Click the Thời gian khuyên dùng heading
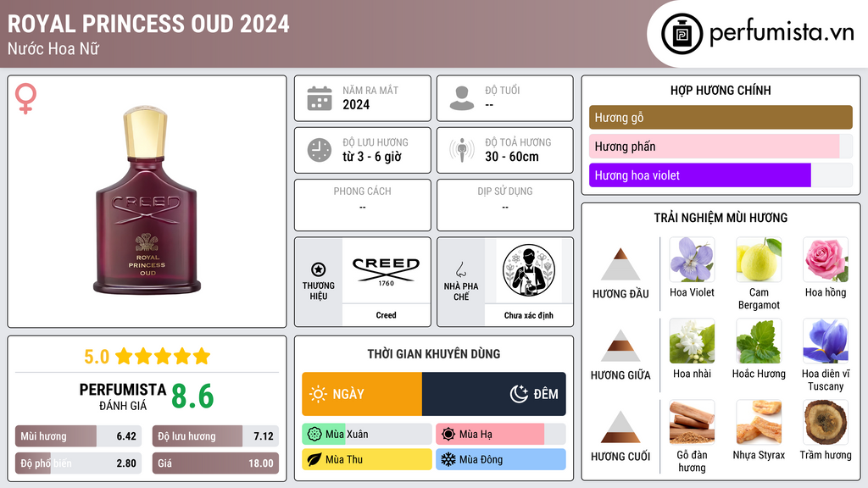 (434, 354)
